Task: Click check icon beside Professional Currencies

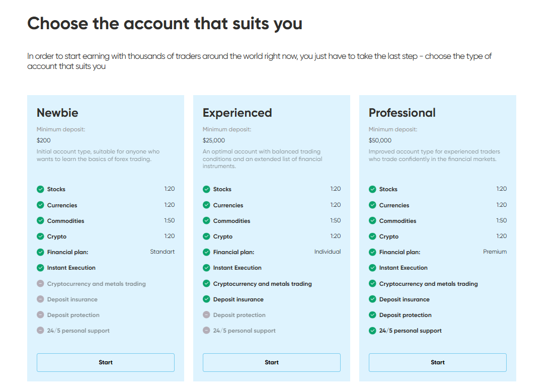Action: 372,205
